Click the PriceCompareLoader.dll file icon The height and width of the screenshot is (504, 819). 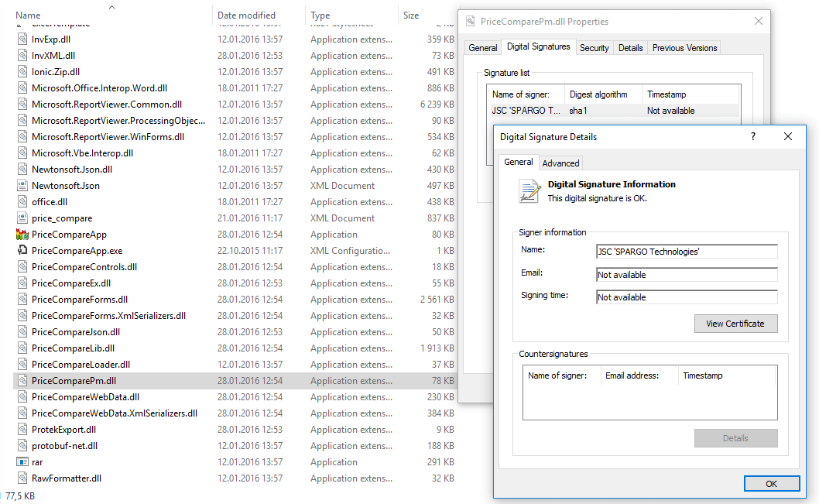pos(22,364)
